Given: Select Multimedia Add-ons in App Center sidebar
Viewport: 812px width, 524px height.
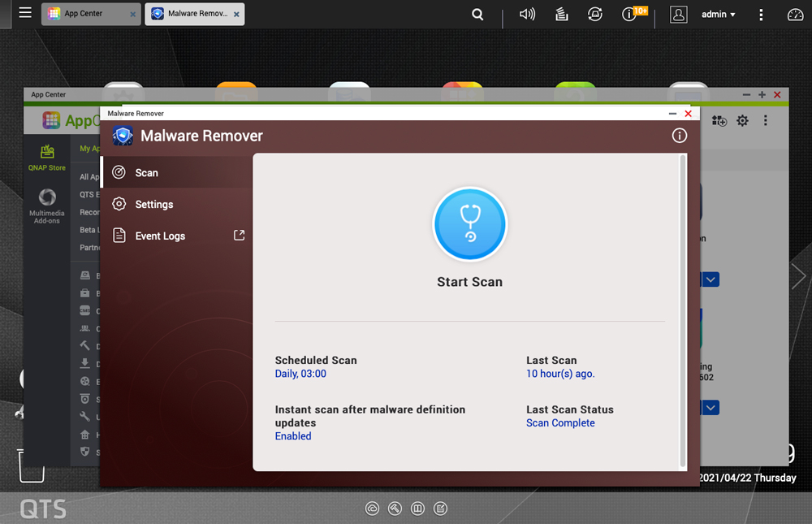Looking at the screenshot, I should pyautogui.click(x=47, y=206).
